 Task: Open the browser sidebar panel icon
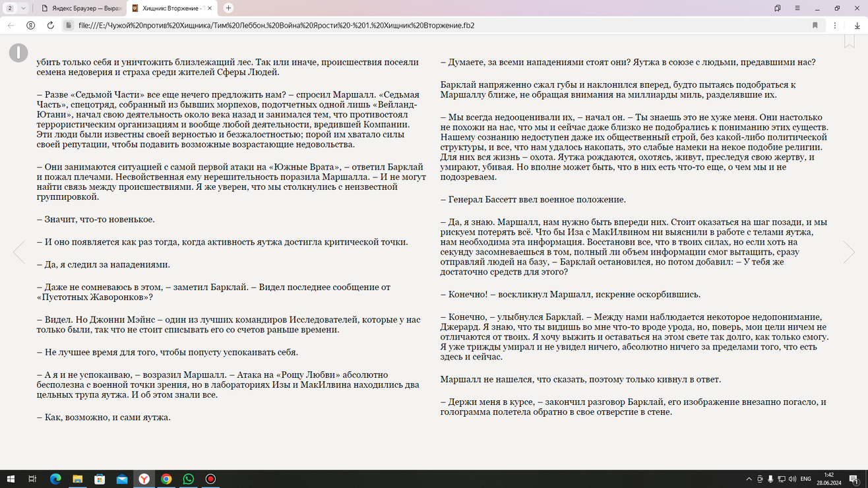pos(778,8)
